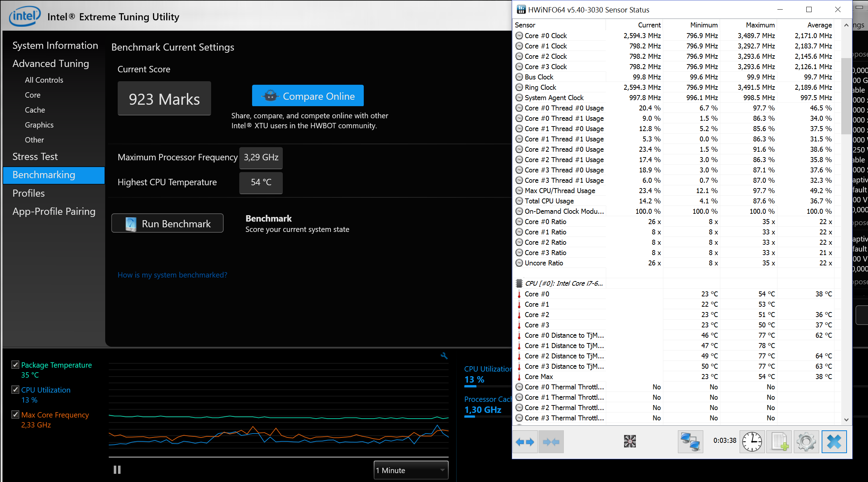The height and width of the screenshot is (482, 868).
Task: Disable the Max Core Frequency checkbox
Action: pos(15,414)
